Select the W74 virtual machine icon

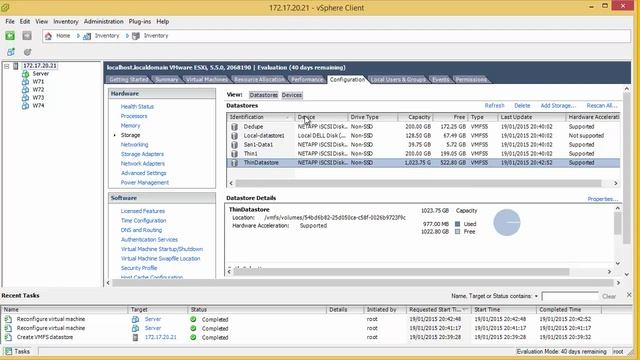[25, 105]
